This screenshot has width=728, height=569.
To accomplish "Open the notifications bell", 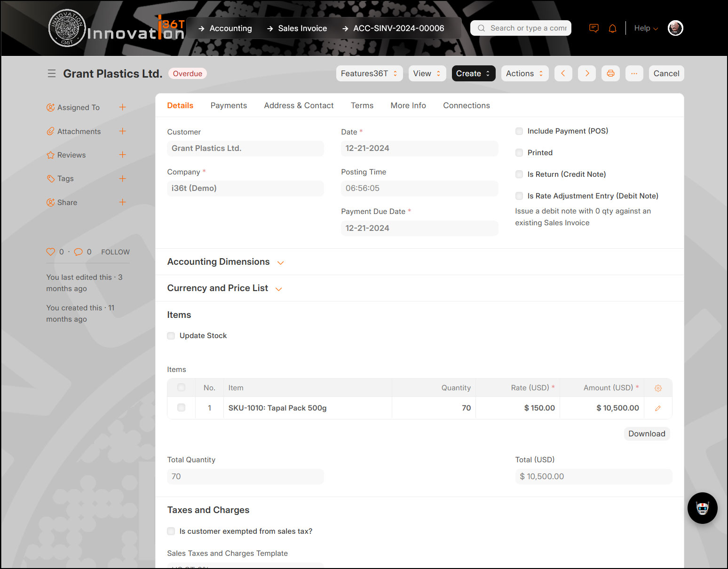I will tap(612, 28).
